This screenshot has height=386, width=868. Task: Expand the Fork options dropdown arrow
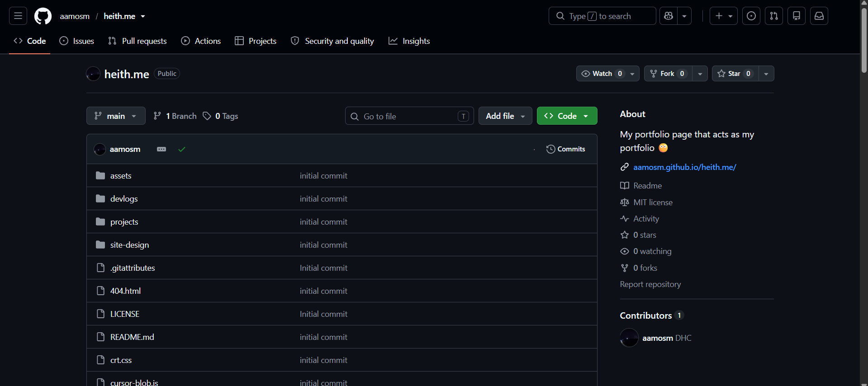(x=700, y=74)
